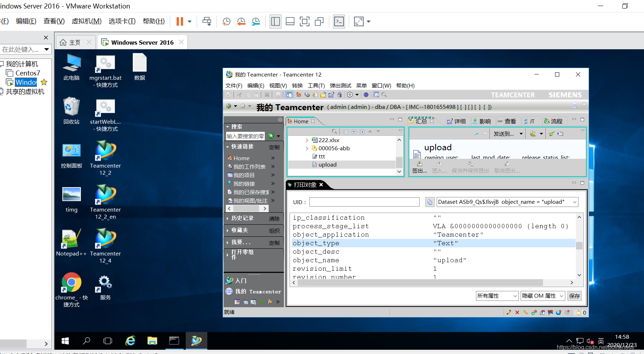This screenshot has width=644, height=354.
Task: Open the 发送到... dropdown arrow
Action: (x=521, y=134)
